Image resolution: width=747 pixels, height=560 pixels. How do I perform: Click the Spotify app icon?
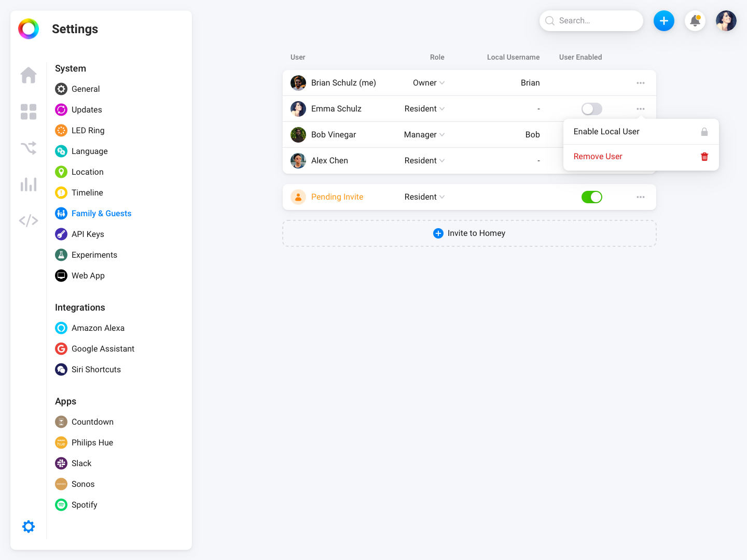click(61, 505)
